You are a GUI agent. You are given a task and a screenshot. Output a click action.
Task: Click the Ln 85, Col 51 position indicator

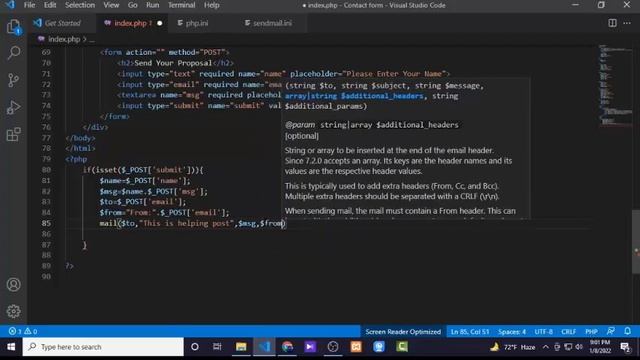tap(470, 331)
